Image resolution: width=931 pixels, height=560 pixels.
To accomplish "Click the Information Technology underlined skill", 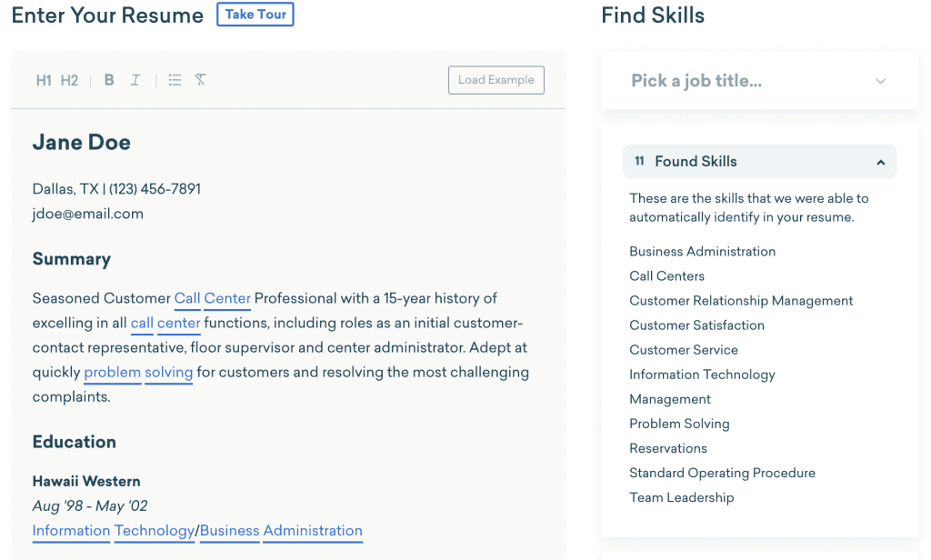I will [x=114, y=530].
